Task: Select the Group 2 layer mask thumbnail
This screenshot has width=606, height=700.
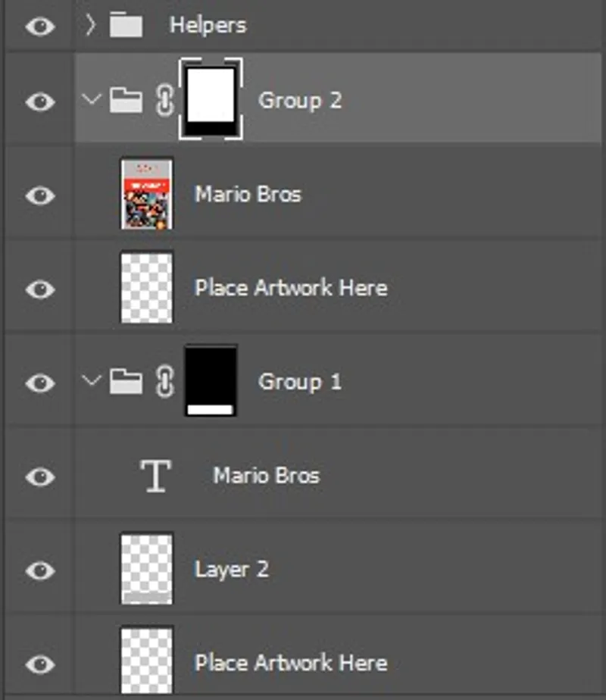Action: click(x=211, y=98)
